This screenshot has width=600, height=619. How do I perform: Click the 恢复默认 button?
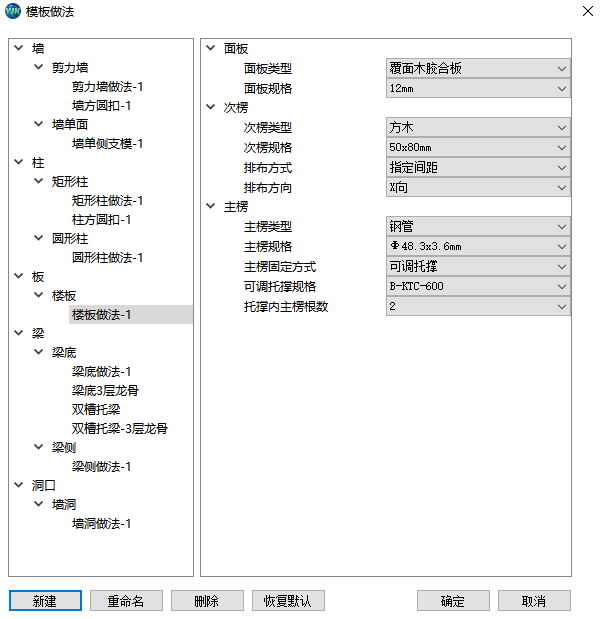(288, 601)
